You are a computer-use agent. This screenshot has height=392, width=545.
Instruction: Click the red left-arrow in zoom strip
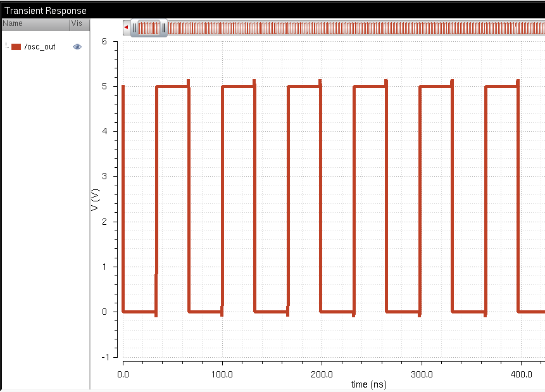click(126, 27)
